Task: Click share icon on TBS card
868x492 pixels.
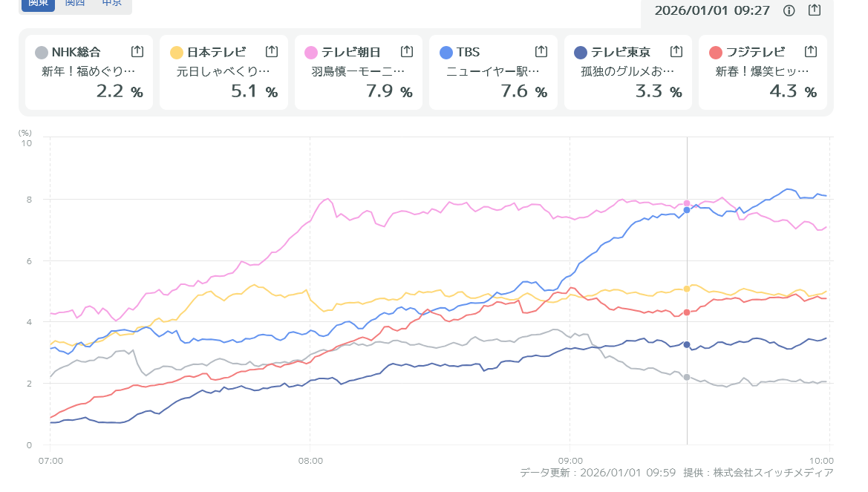Action: 541,51
